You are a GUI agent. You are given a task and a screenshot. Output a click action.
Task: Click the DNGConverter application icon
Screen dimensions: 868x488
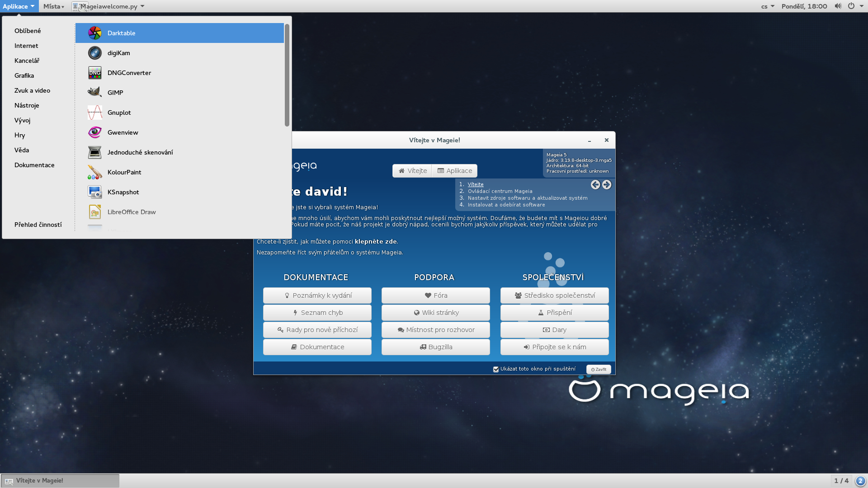click(x=94, y=73)
